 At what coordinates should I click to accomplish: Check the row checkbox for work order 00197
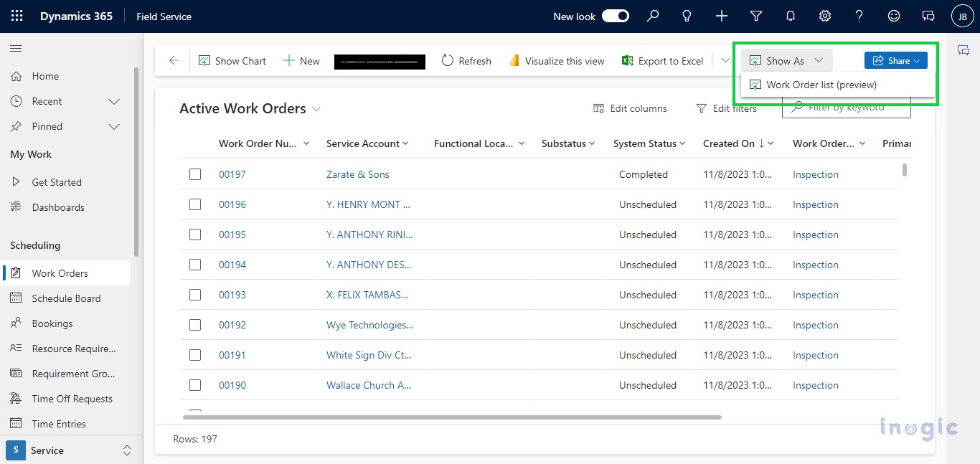tap(195, 174)
